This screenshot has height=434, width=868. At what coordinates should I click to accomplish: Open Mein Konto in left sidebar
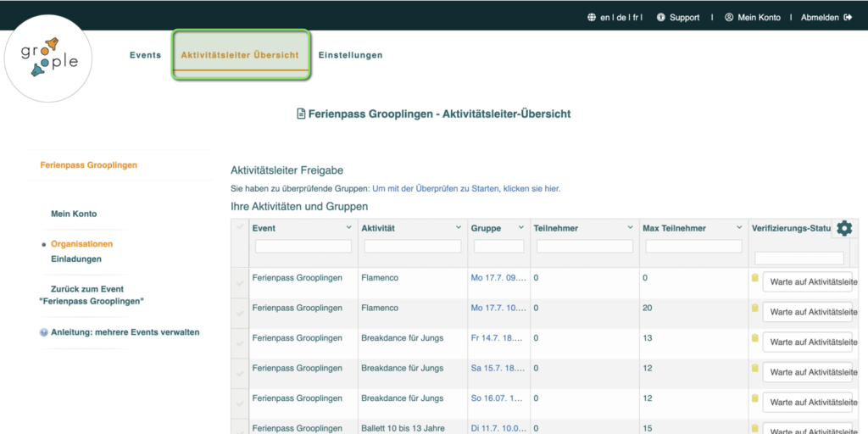[x=74, y=214]
